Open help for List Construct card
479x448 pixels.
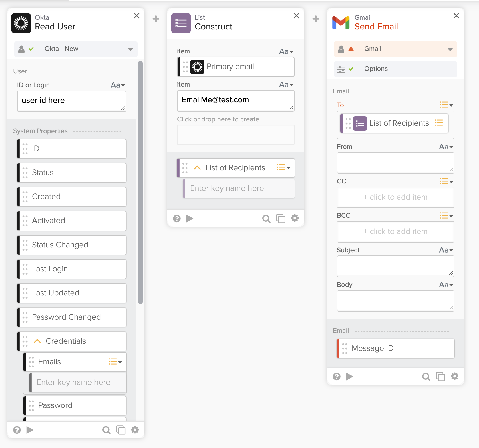coord(177,219)
